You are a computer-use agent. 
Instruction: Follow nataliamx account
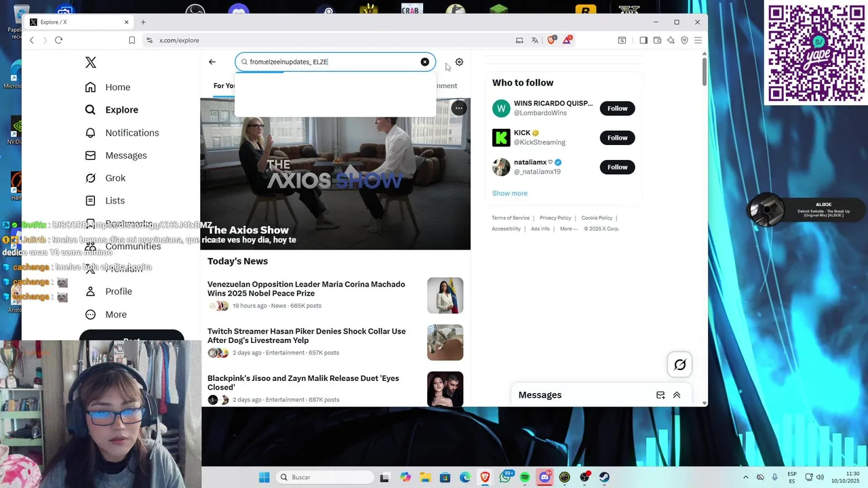617,167
